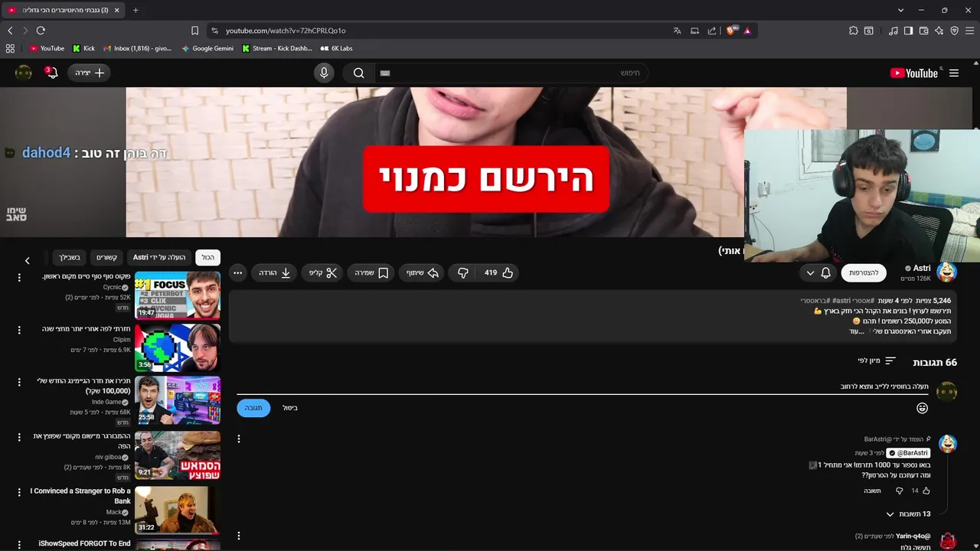Select the first 'all' filter chip
The image size is (980, 551).
click(x=207, y=258)
